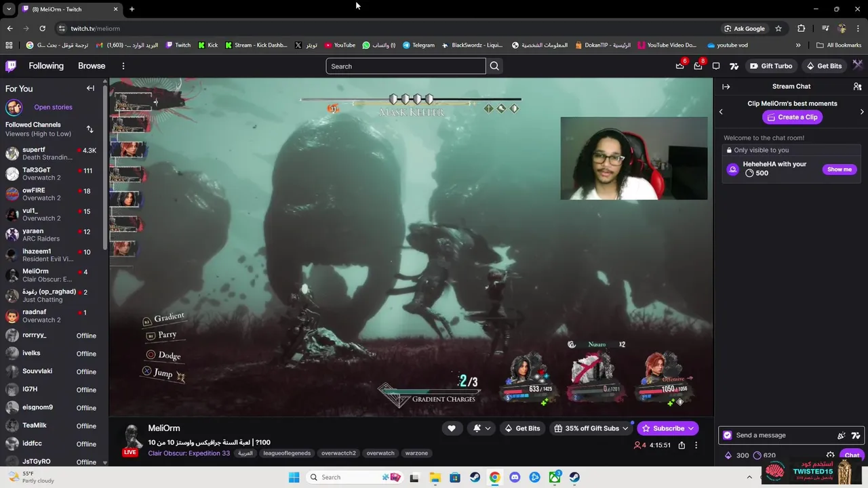Go to the next chat banner card

862,112
